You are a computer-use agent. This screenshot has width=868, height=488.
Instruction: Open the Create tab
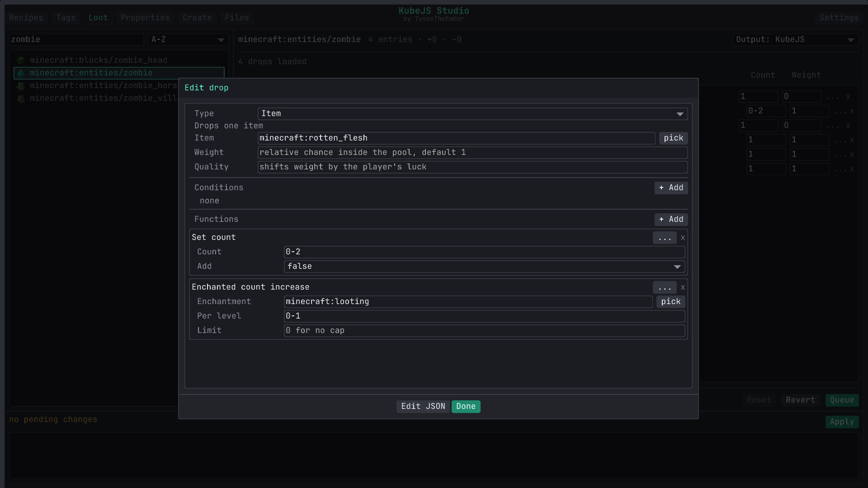coord(197,18)
